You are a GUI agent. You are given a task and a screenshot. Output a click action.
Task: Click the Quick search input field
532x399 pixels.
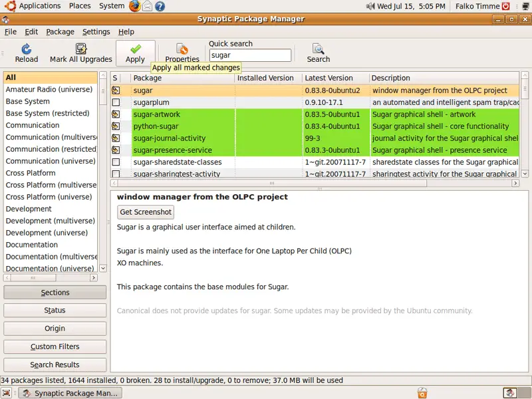click(251, 55)
